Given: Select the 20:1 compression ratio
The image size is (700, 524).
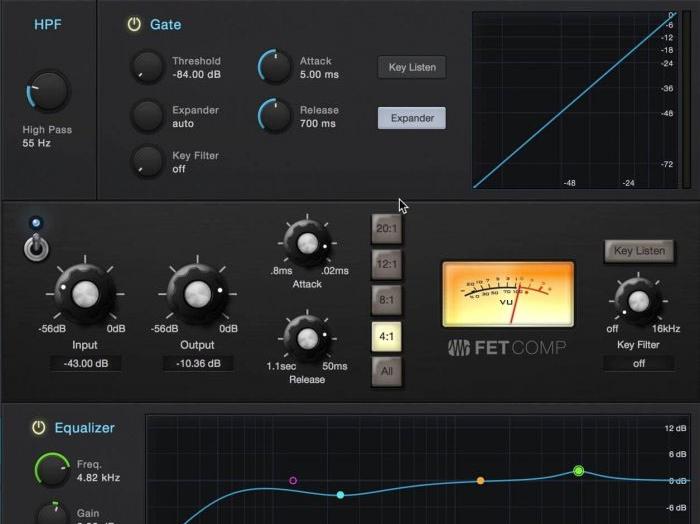Looking at the screenshot, I should pyautogui.click(x=386, y=228).
